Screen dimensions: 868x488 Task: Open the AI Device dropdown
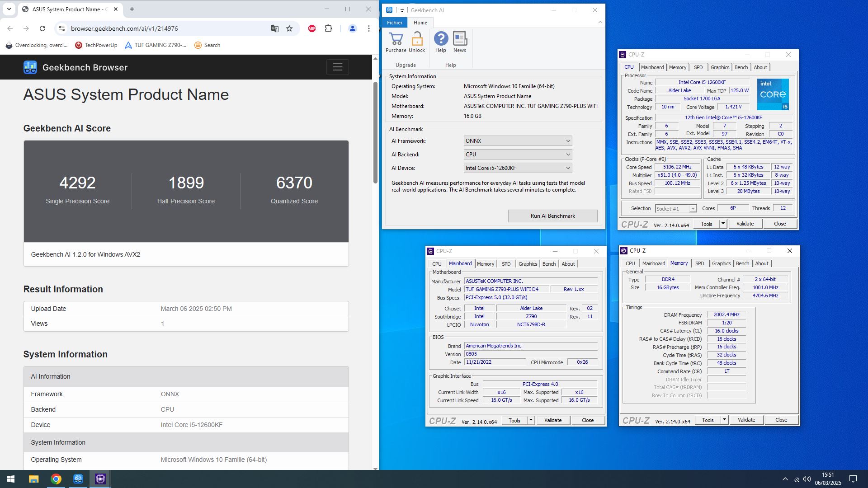[x=518, y=168]
